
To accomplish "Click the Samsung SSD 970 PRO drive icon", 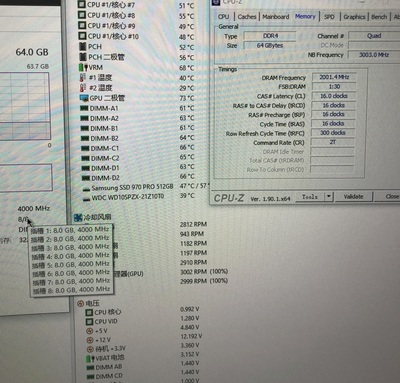I will 86,189.
